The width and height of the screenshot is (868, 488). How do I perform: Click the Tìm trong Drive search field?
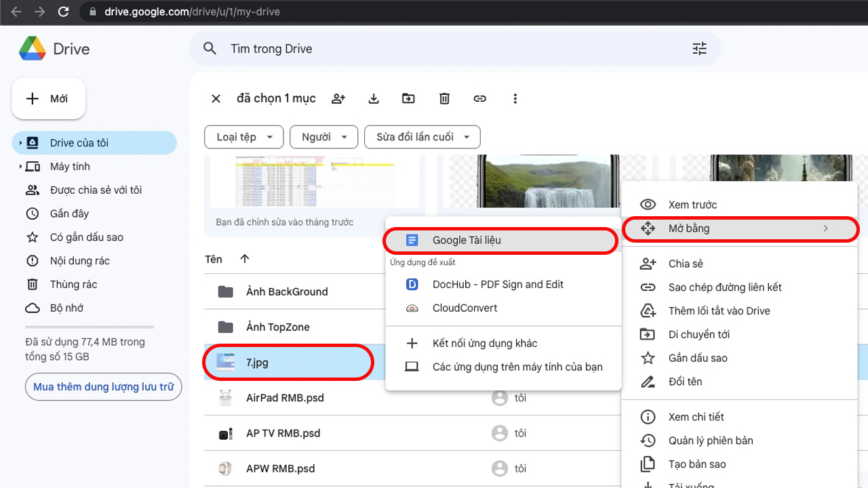pos(454,49)
